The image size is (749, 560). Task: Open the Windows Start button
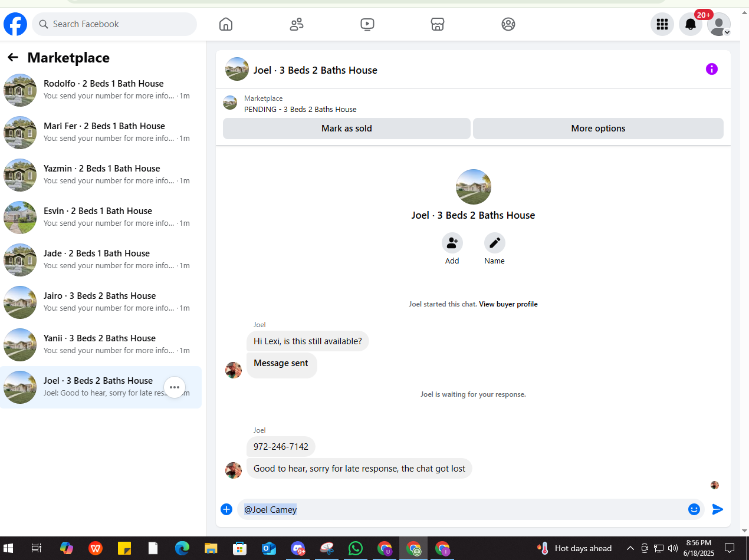click(8, 548)
